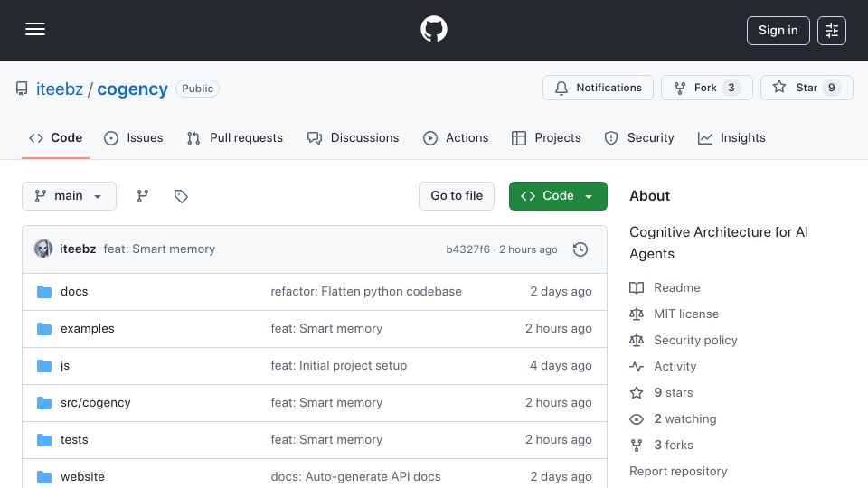Image resolution: width=868 pixels, height=488 pixels.
Task: Fork the repository
Action: pos(706,88)
